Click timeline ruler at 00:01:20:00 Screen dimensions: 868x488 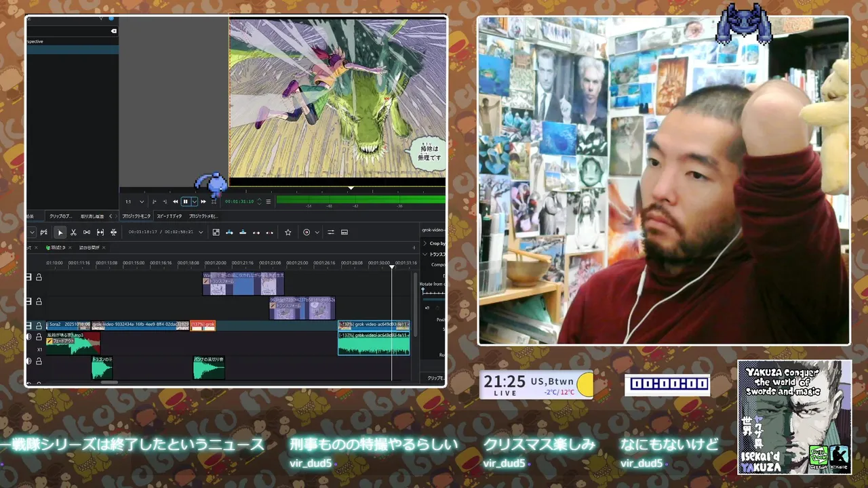click(x=215, y=263)
